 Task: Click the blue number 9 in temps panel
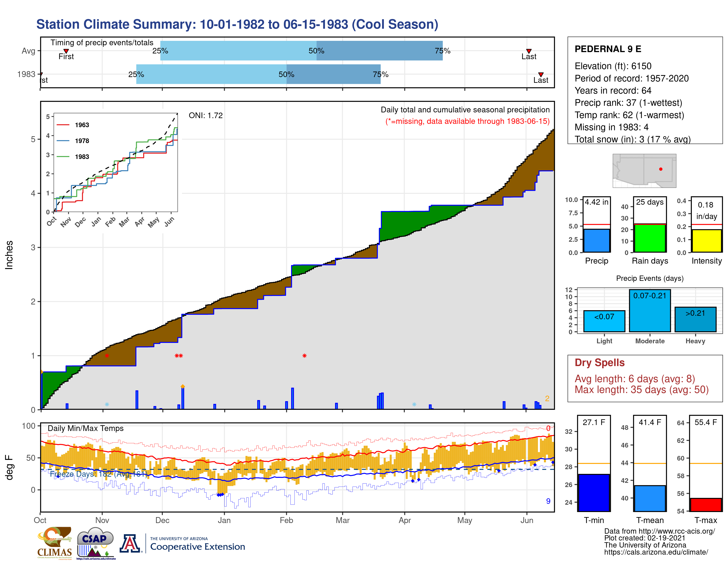548,501
